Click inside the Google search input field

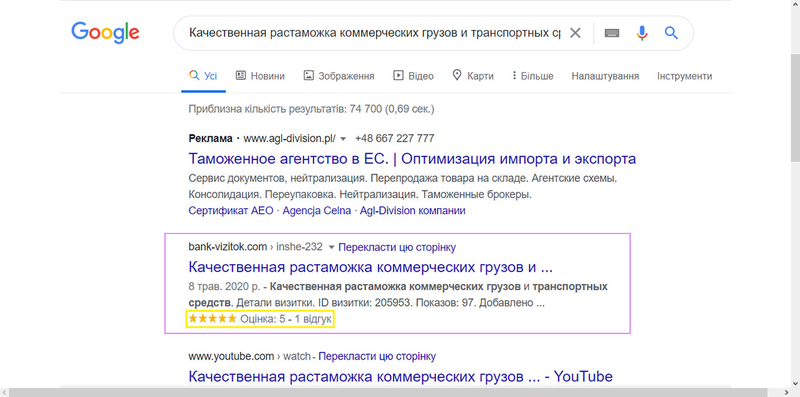(x=374, y=33)
